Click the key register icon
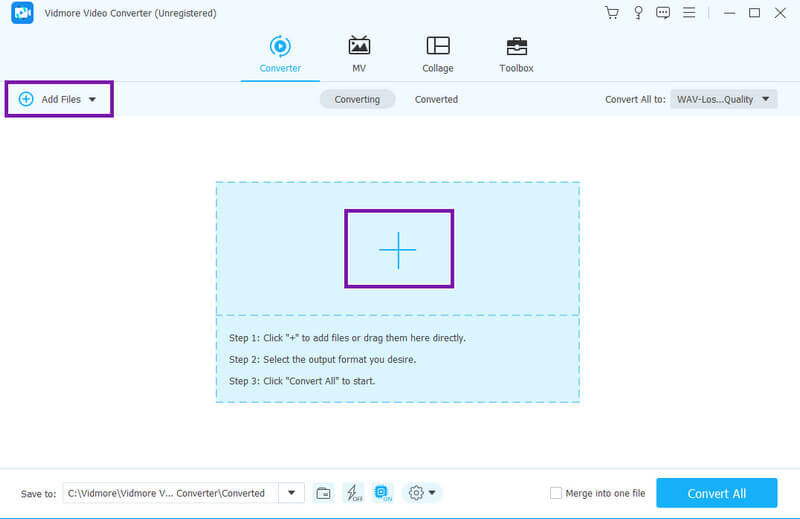 click(638, 13)
